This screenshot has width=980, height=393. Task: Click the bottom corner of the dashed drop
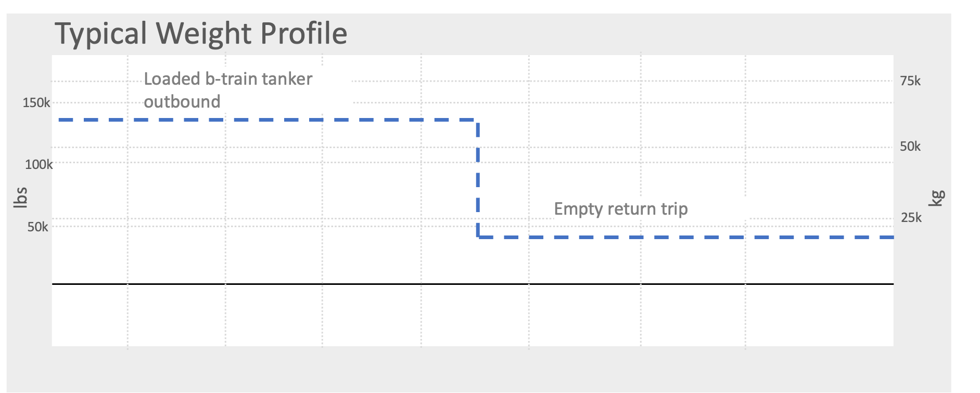478,237
